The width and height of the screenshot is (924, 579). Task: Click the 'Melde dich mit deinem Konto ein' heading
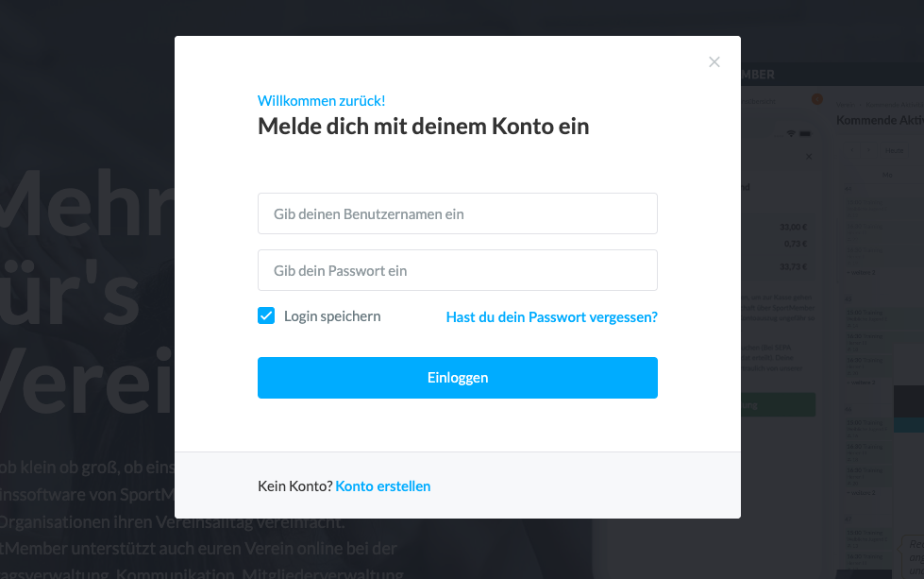tap(423, 127)
